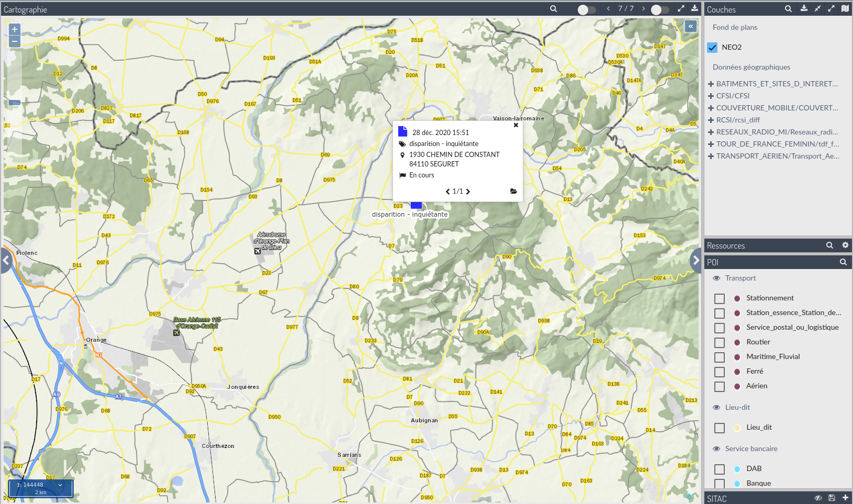Enable the Stationnement POI checkbox
This screenshot has height=504, width=853.
(720, 298)
